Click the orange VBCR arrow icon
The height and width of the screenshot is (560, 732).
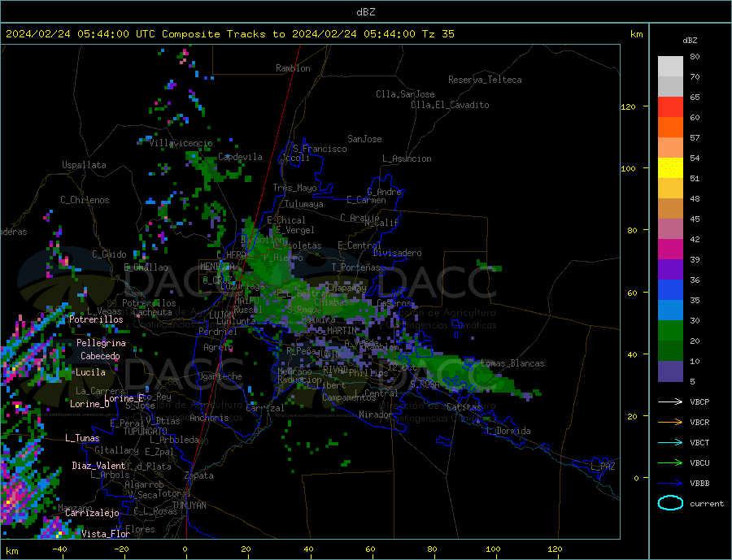click(671, 423)
